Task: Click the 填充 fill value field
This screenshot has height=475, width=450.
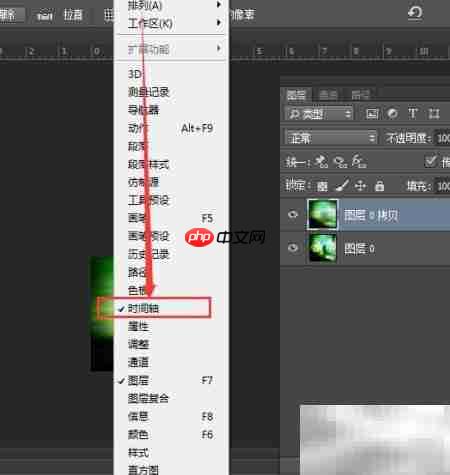Action: point(443,186)
